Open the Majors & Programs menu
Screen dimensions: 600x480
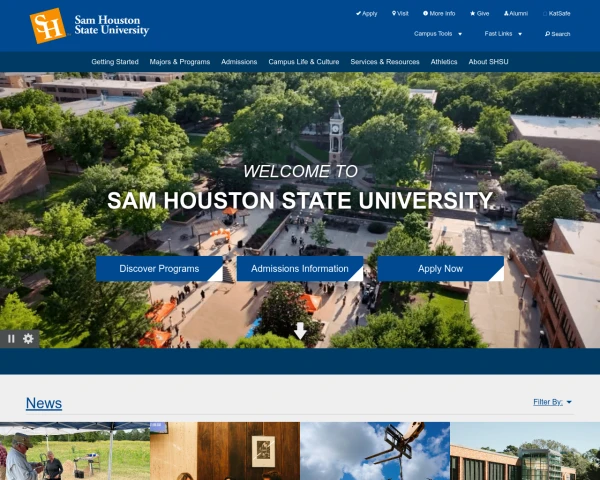pos(180,62)
